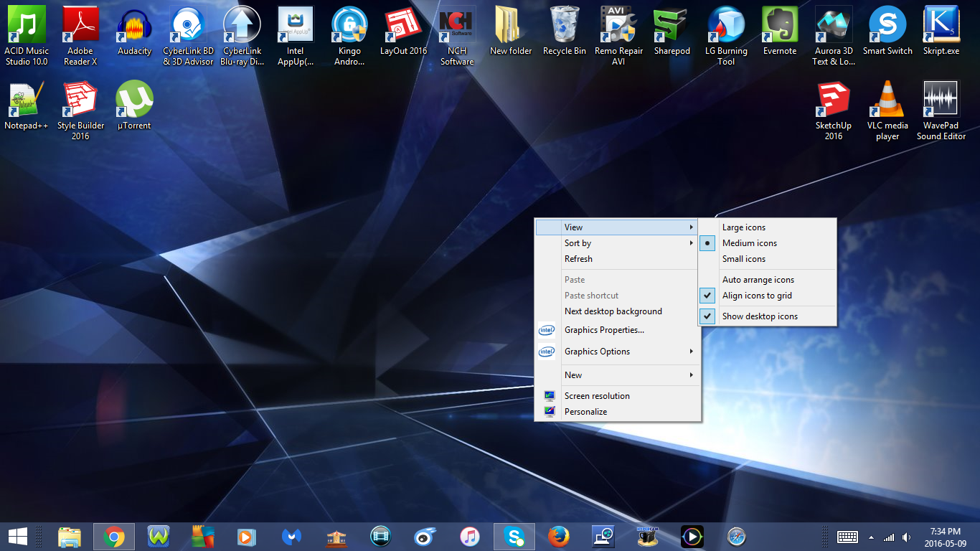Select the LayOut 2016 desktop icon
980x551 pixels.
[x=403, y=32]
